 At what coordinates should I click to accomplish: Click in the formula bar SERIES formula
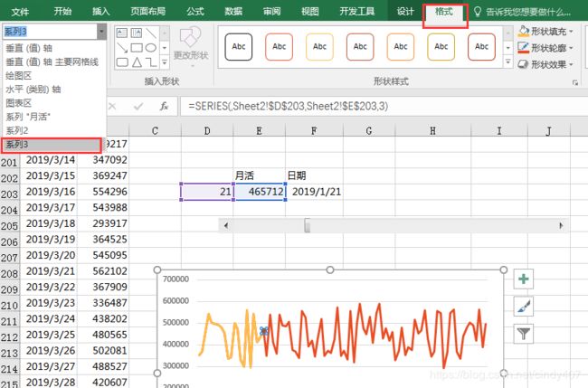coord(288,107)
